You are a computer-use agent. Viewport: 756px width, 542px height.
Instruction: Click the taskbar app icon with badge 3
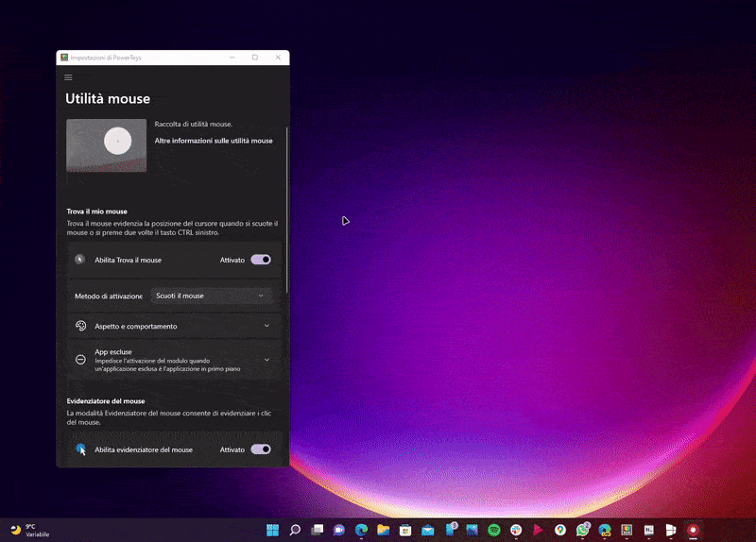451,530
